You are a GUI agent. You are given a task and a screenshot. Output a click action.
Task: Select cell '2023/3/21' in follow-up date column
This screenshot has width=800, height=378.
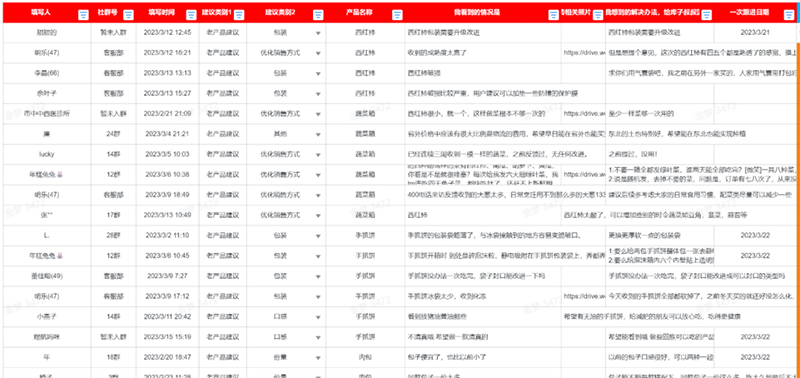tap(755, 33)
